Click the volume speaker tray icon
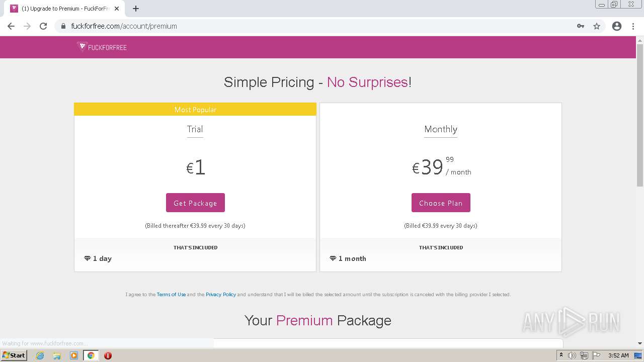The height and width of the screenshot is (362, 644). (x=572, y=355)
